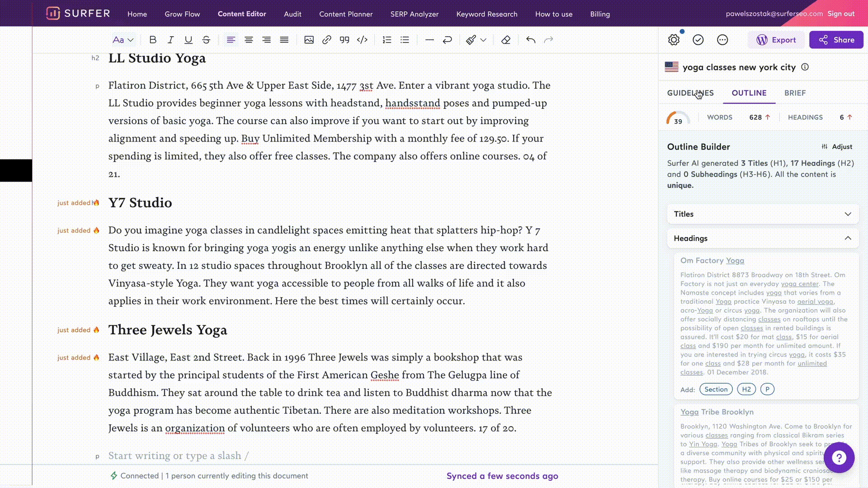Open SERP Analyzer in navigation
The width and height of the screenshot is (868, 488).
click(415, 14)
